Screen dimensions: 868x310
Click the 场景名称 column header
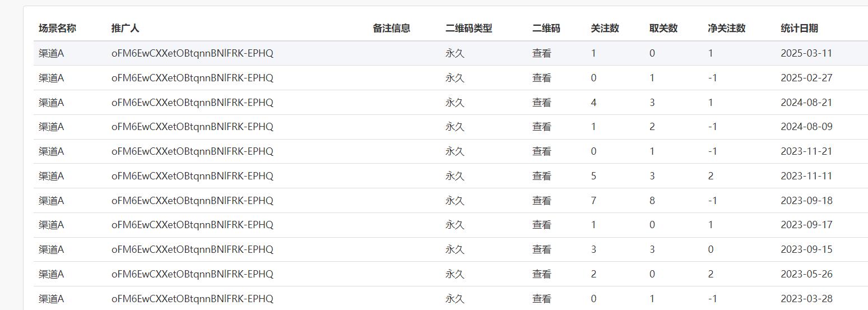[57, 29]
